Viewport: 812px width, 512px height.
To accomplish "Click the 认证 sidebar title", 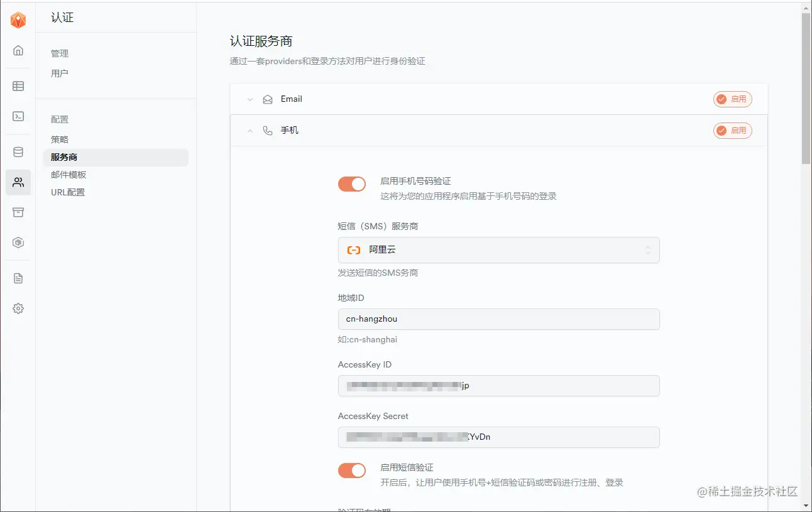I will click(62, 18).
